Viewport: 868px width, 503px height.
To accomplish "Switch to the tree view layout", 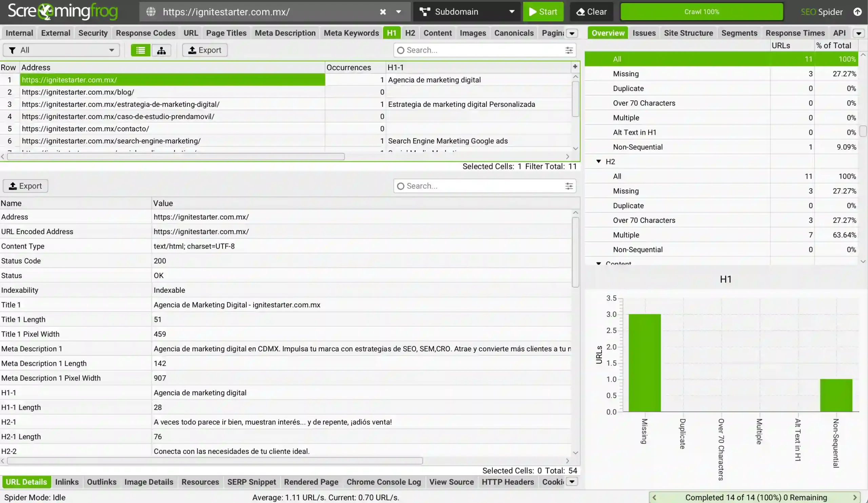I will (161, 50).
